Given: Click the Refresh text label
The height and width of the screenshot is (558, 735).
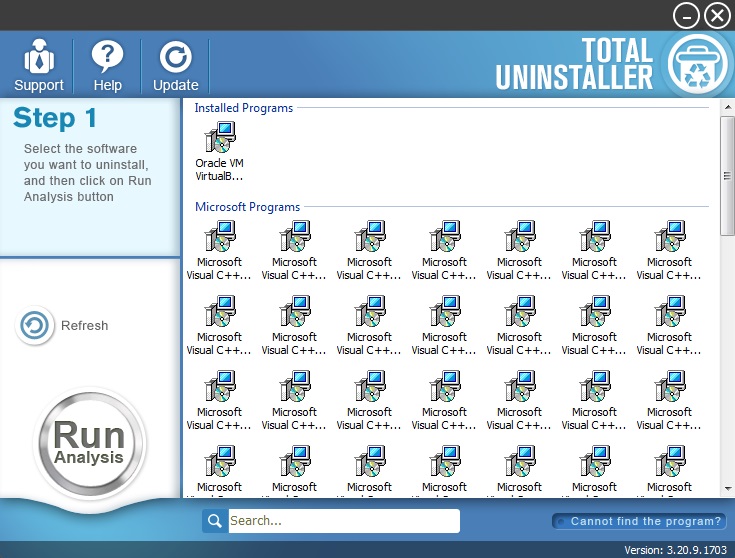Looking at the screenshot, I should click(x=84, y=325).
